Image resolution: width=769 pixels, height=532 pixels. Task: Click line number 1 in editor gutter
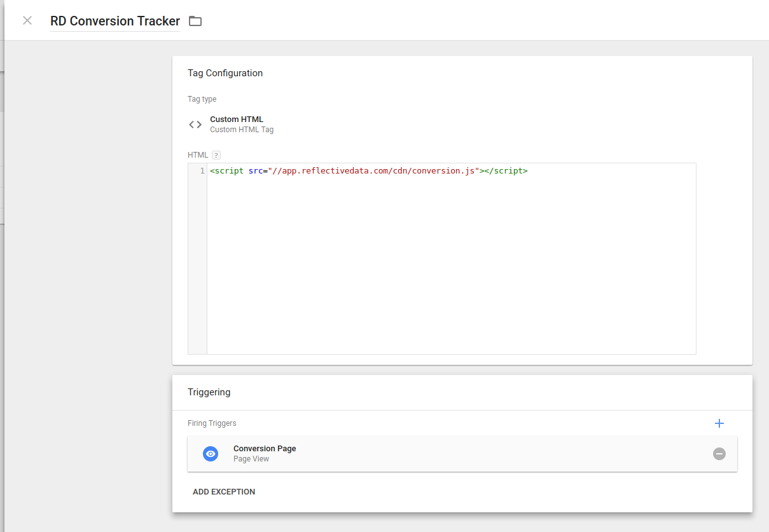coord(202,171)
